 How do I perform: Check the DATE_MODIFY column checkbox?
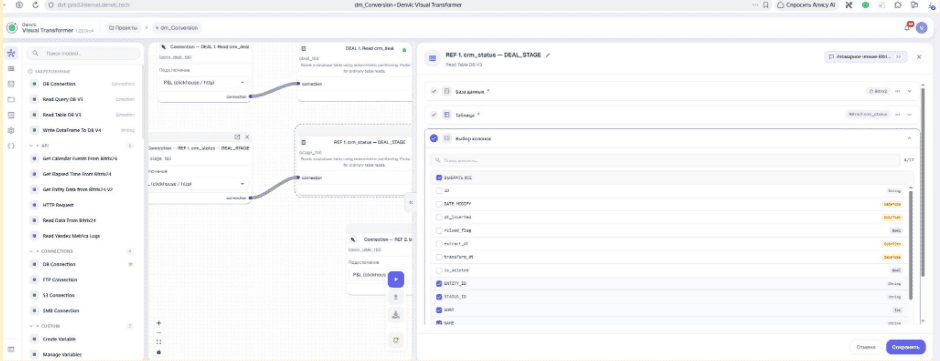point(439,204)
